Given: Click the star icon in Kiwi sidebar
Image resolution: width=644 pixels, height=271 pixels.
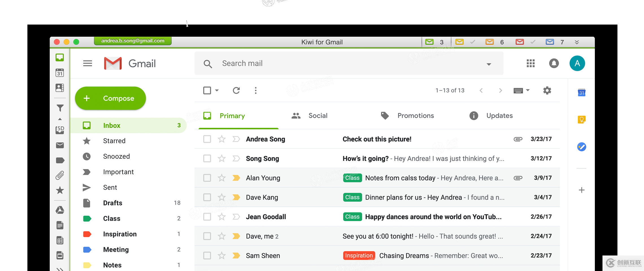Looking at the screenshot, I should click(x=60, y=190).
